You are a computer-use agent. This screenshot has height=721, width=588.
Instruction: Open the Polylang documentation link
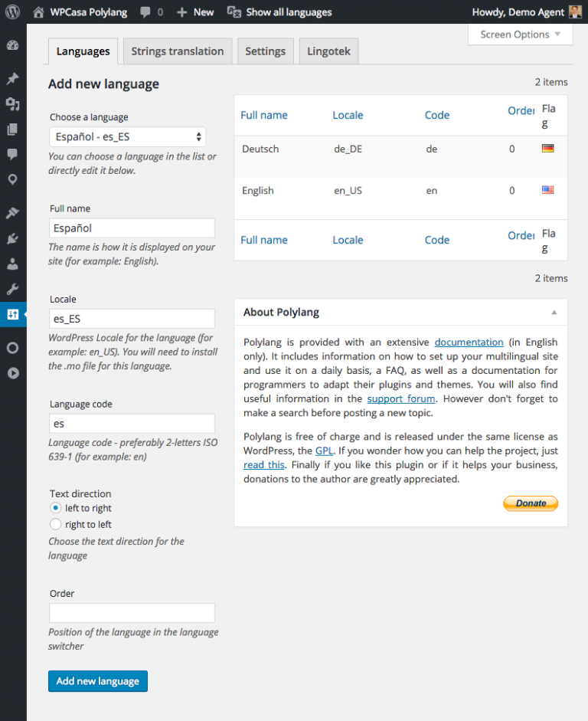click(469, 342)
